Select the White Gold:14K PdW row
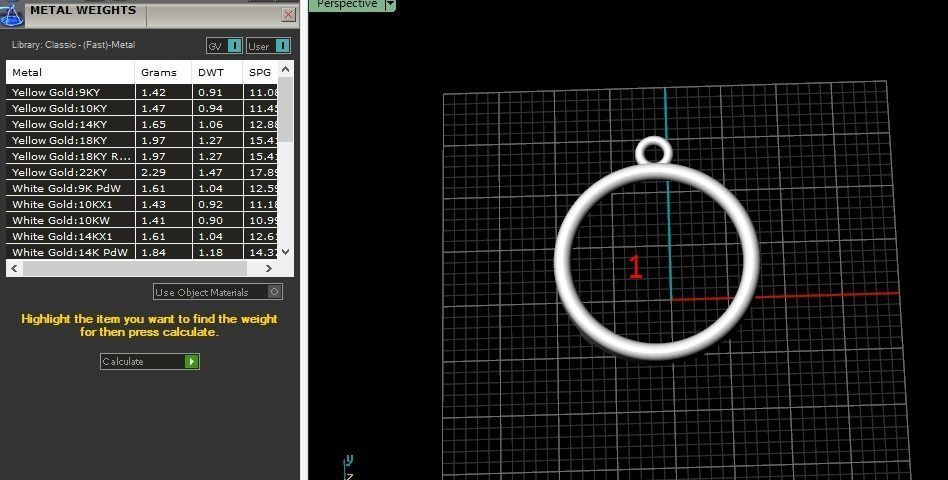 coord(142,252)
